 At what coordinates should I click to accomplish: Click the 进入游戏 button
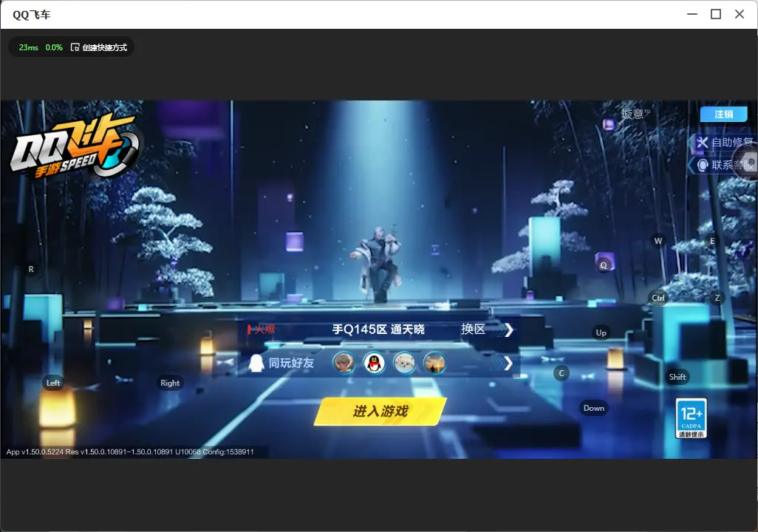coord(380,412)
